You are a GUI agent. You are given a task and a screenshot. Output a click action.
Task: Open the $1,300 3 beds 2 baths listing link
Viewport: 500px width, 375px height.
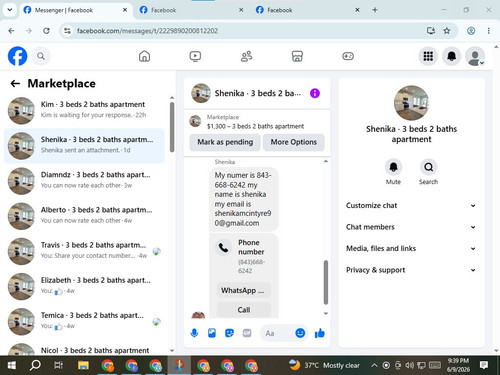(255, 126)
